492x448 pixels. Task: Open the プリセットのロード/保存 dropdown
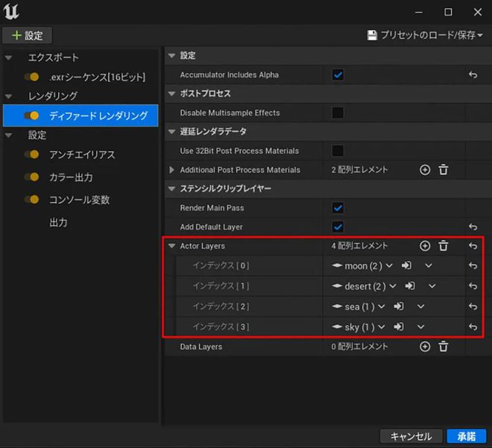(x=425, y=35)
